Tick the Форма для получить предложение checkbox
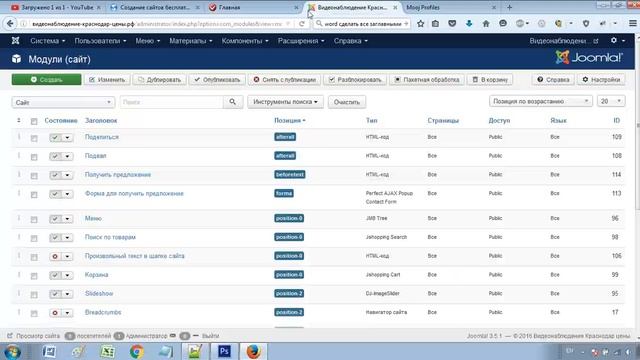The image size is (640, 360). pyautogui.click(x=34, y=195)
